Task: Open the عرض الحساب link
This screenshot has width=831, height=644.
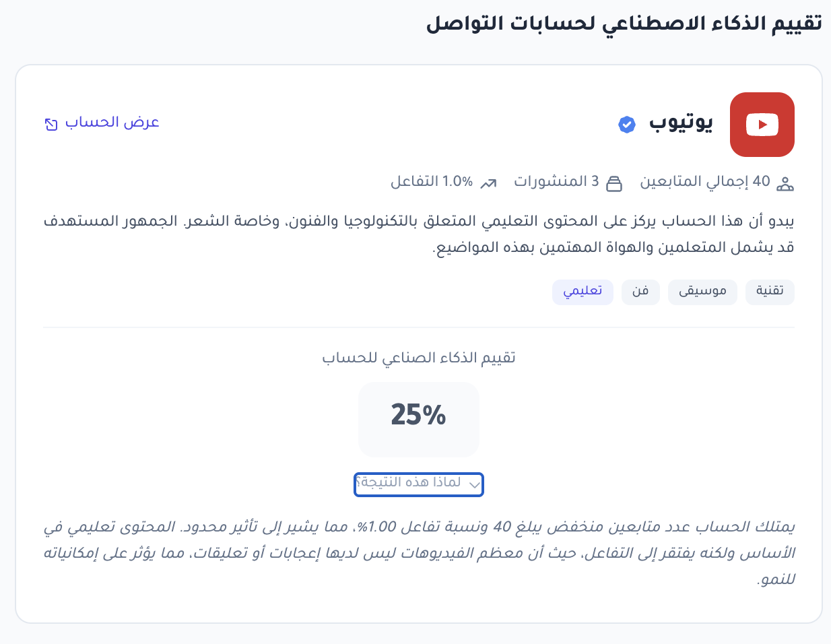Action: [x=112, y=123]
